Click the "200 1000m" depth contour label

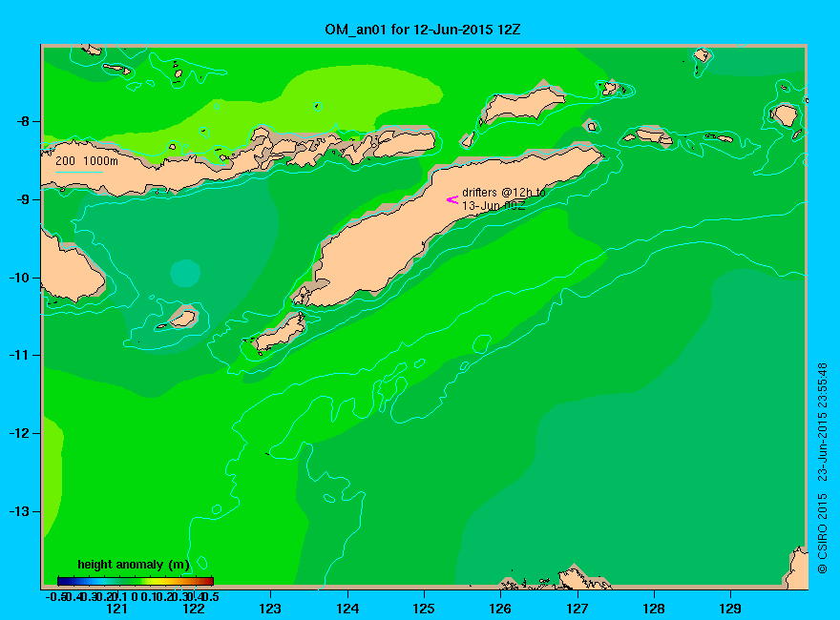coord(87,160)
